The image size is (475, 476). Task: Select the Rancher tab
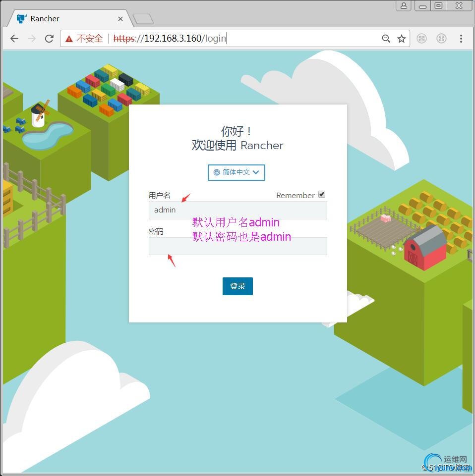(69, 19)
